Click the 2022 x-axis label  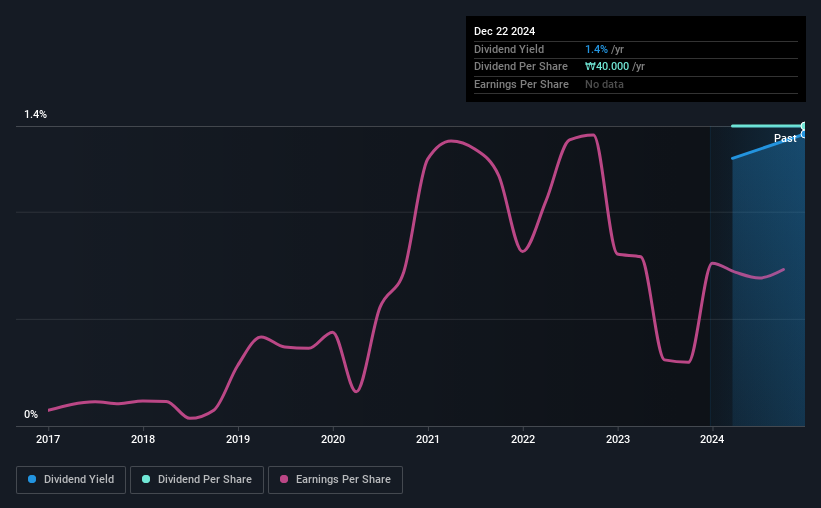click(523, 439)
